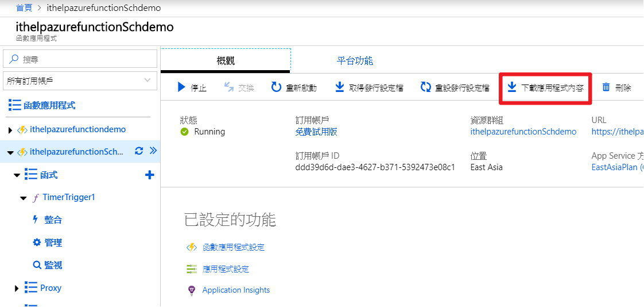Image resolution: width=644 pixels, height=307 pixels.
Task: Click the 停止 label text
Action: coord(199,87)
